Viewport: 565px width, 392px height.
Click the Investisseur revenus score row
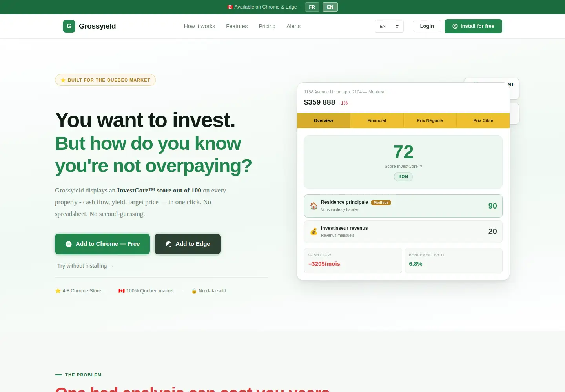403,231
